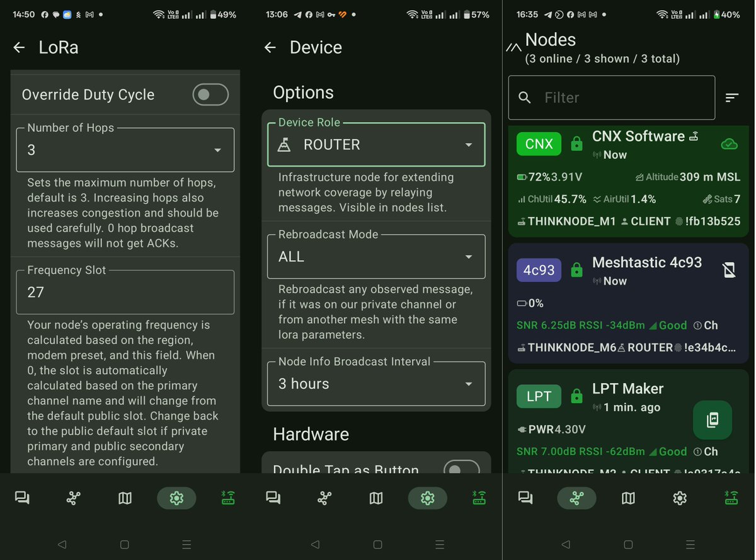Open Device Role ROUTER dropdown
Image resolution: width=756 pixels, height=560 pixels.
(x=376, y=144)
